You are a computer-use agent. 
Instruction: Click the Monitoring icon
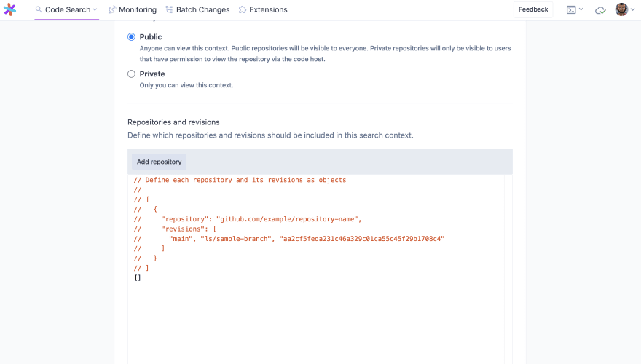(x=112, y=9)
